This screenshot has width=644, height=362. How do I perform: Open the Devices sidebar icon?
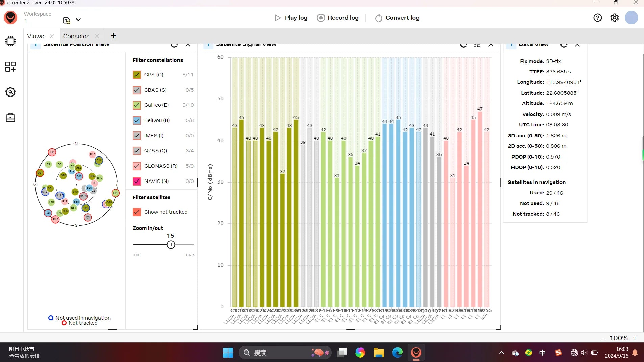click(x=10, y=41)
